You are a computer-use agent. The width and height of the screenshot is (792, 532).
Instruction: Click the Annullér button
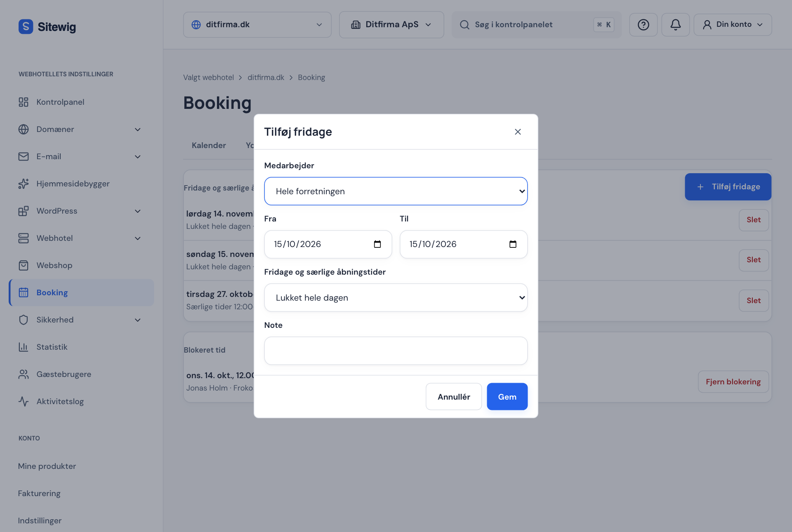click(x=454, y=397)
